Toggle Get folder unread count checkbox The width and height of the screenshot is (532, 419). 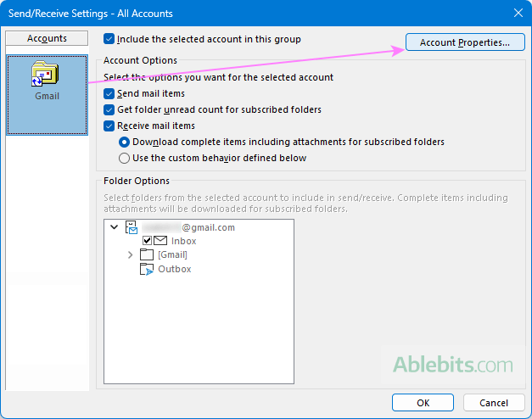(109, 109)
